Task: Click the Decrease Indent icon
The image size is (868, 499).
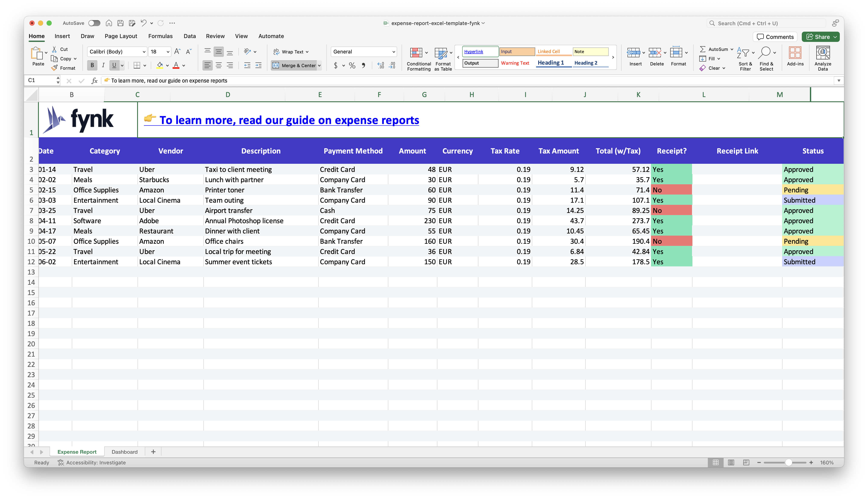Action: [247, 65]
